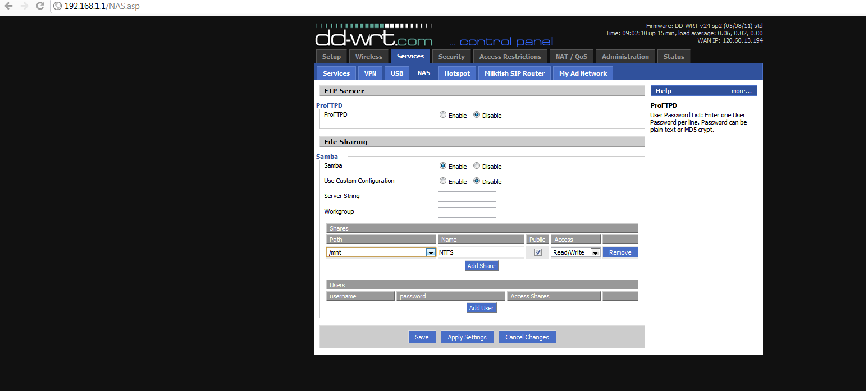Disable ProFTPD radio button
868x391 pixels.
(477, 115)
